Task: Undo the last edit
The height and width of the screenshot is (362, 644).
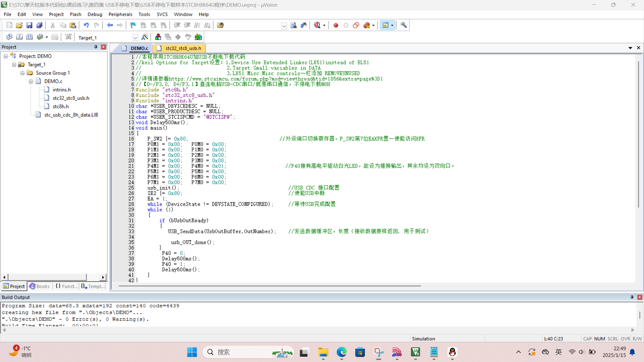Action: (86, 25)
